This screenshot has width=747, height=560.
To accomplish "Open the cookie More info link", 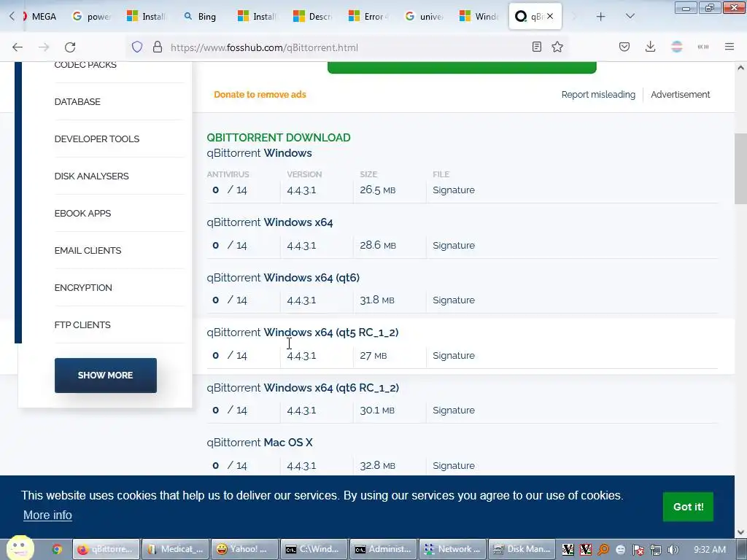I will pyautogui.click(x=47, y=516).
